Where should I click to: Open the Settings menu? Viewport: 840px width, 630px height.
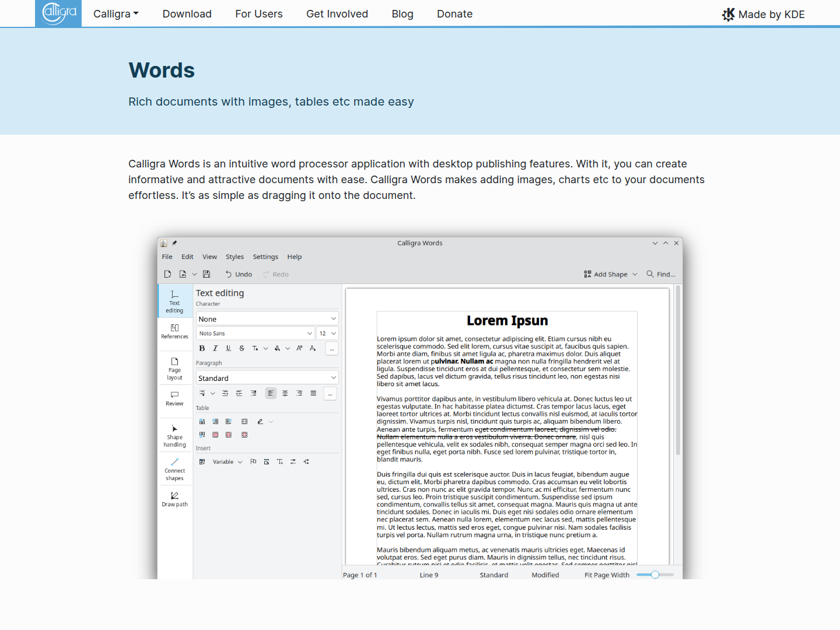265,257
